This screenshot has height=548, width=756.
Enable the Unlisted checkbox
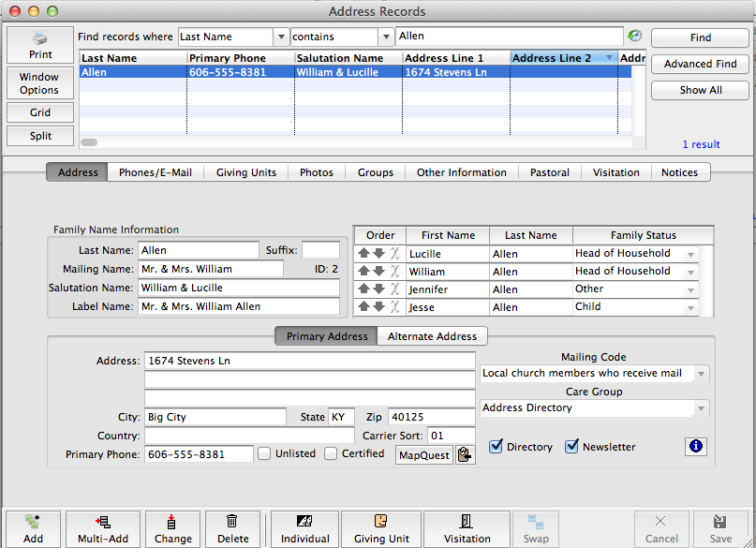click(x=265, y=453)
